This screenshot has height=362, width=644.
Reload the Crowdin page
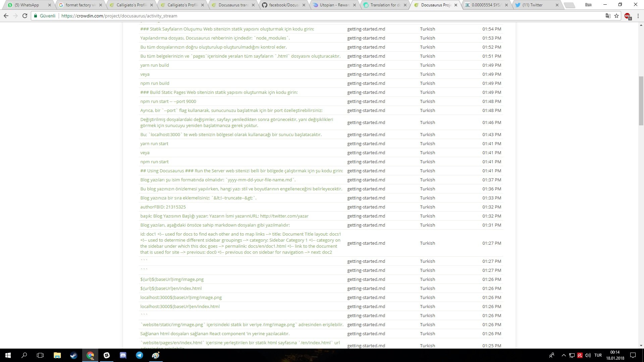[x=25, y=16]
